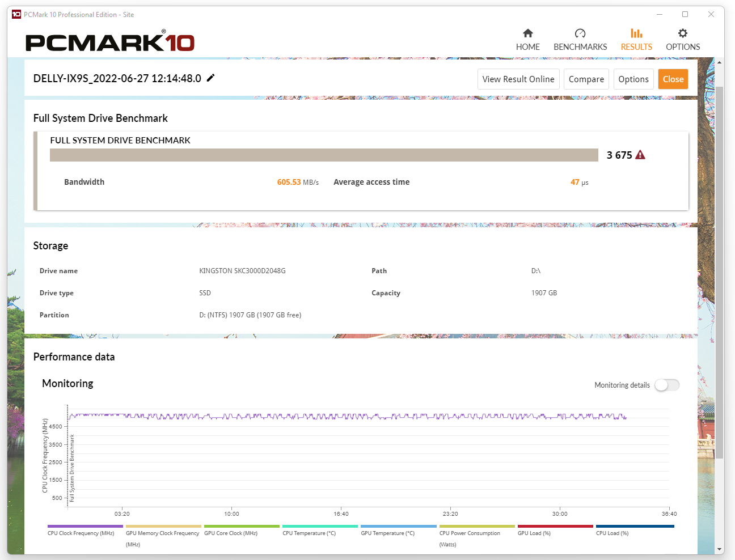The image size is (735, 560).
Task: Click the 1907 GB capacity value
Action: 544,293
